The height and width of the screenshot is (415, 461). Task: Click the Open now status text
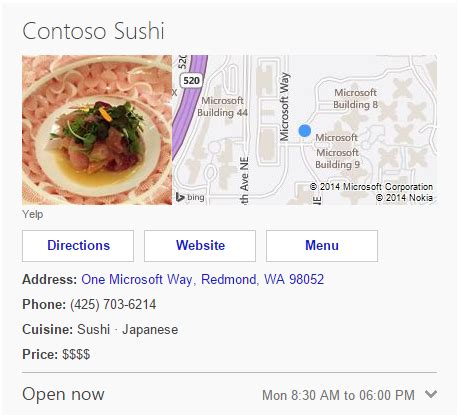[63, 394]
